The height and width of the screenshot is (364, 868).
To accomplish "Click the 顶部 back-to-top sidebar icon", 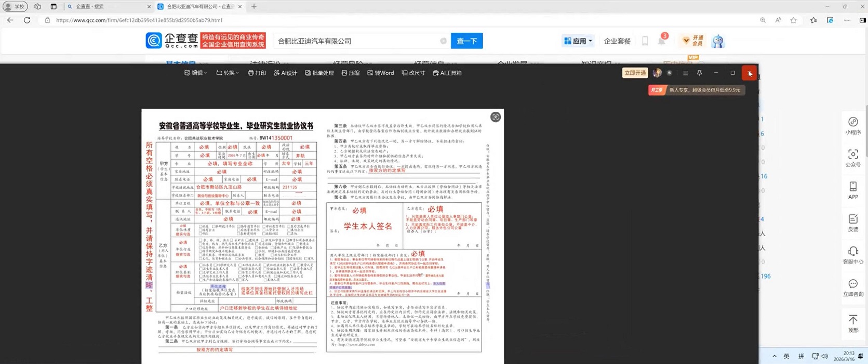I will [x=853, y=323].
